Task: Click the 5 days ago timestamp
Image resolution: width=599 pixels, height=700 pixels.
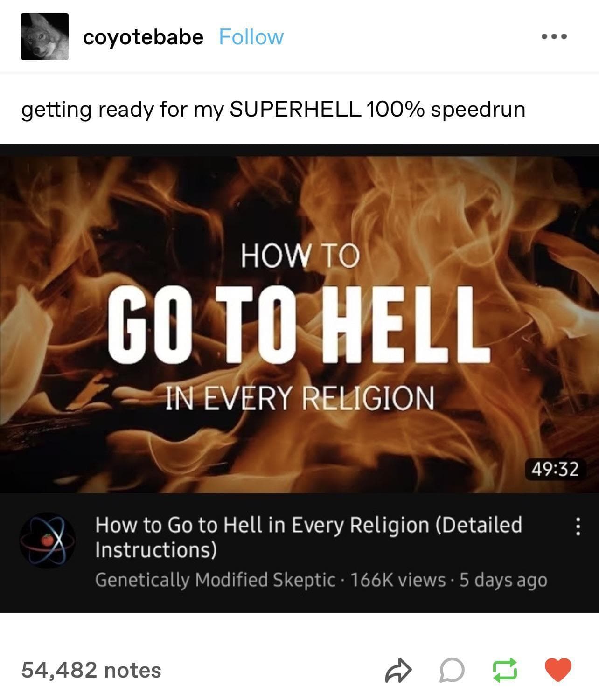Action: click(503, 581)
